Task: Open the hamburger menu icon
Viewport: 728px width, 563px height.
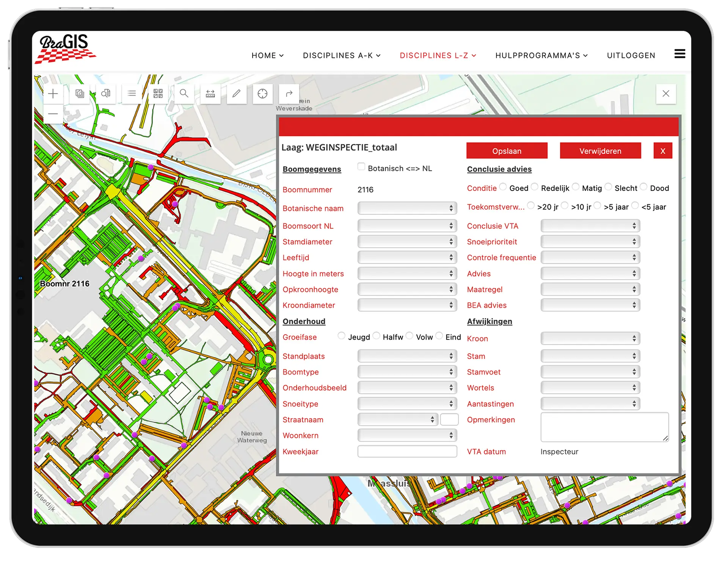Action: click(679, 54)
